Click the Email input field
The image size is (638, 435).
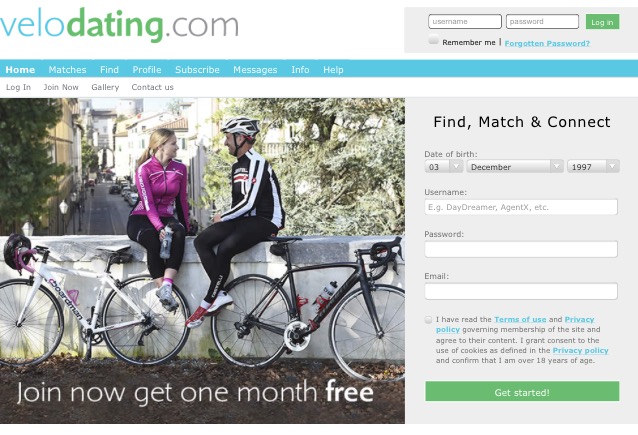click(x=521, y=291)
